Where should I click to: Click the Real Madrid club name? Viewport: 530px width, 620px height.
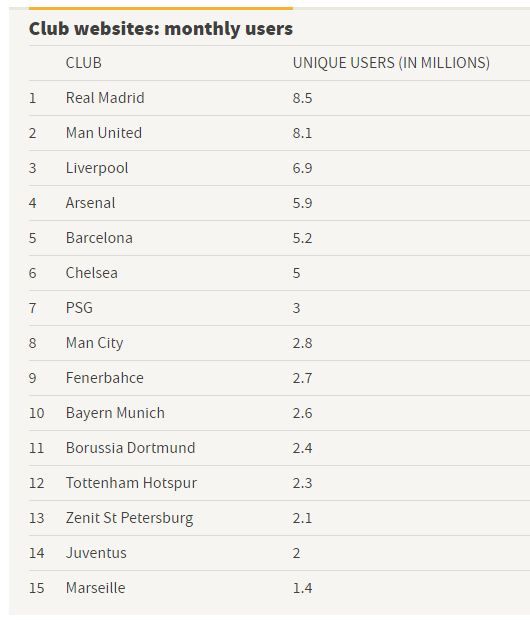coord(105,98)
